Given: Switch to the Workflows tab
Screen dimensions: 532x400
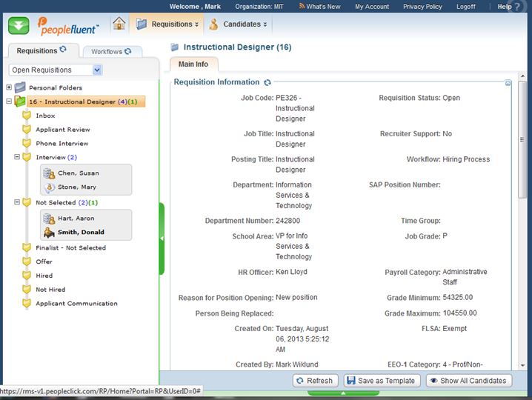Looking at the screenshot, I should tap(111, 52).
